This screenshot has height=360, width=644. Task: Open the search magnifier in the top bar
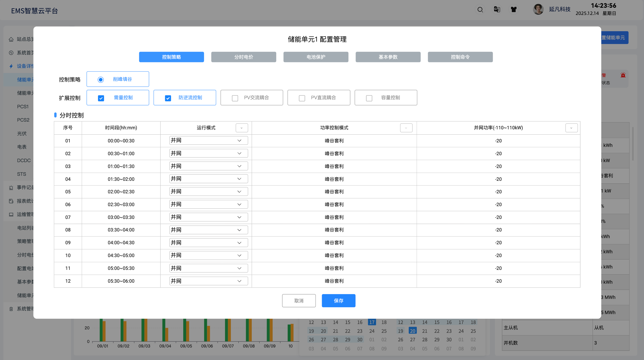(x=480, y=10)
